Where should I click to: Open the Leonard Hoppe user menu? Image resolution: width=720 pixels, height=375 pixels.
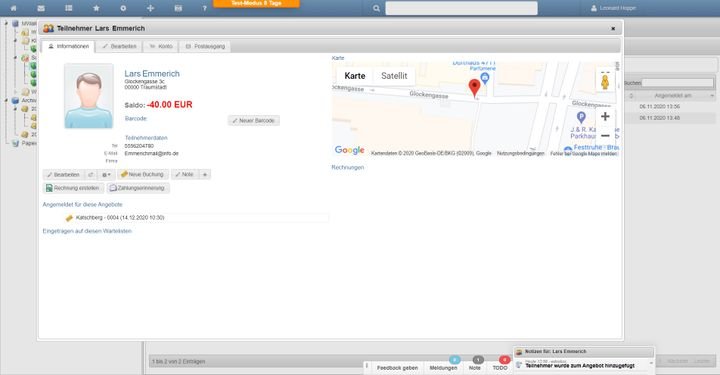[x=613, y=8]
